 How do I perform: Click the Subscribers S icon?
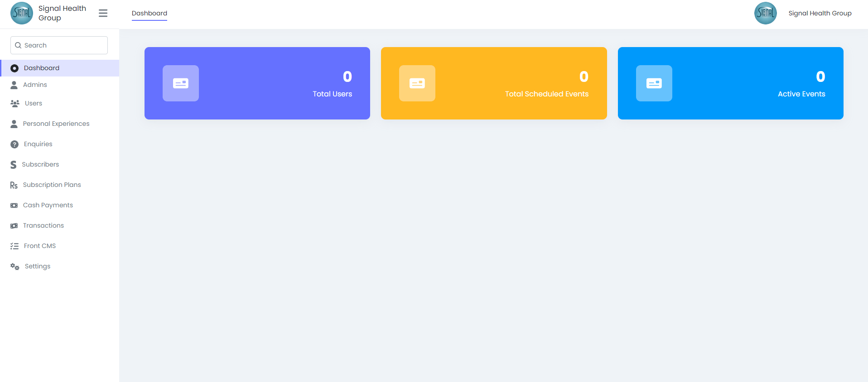[x=14, y=165]
